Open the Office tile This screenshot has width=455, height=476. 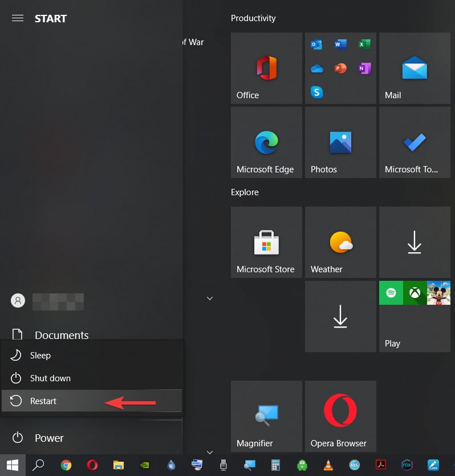click(x=266, y=68)
